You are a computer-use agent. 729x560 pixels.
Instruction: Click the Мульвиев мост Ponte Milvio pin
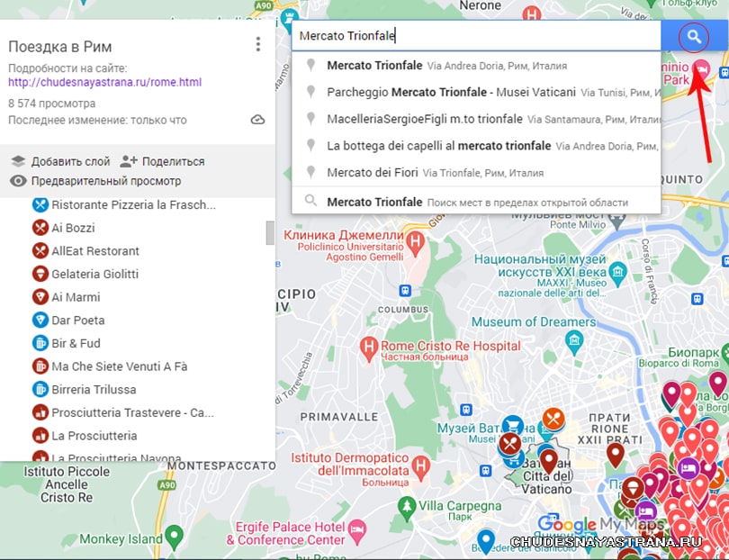point(617,220)
